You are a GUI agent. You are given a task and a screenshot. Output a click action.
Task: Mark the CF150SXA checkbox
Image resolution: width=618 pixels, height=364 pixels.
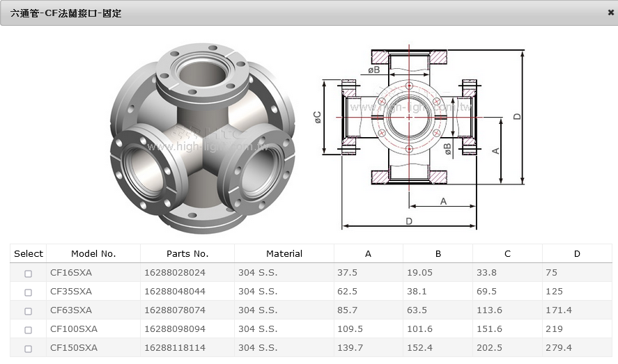pyautogui.click(x=28, y=349)
